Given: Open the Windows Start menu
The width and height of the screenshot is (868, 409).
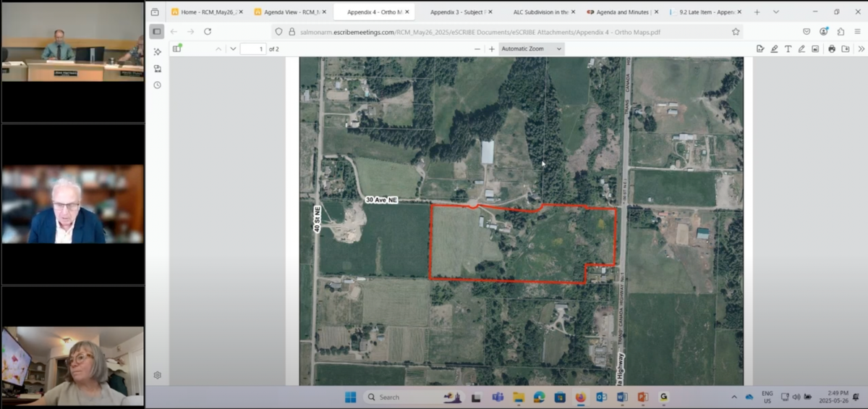Looking at the screenshot, I should [x=350, y=397].
